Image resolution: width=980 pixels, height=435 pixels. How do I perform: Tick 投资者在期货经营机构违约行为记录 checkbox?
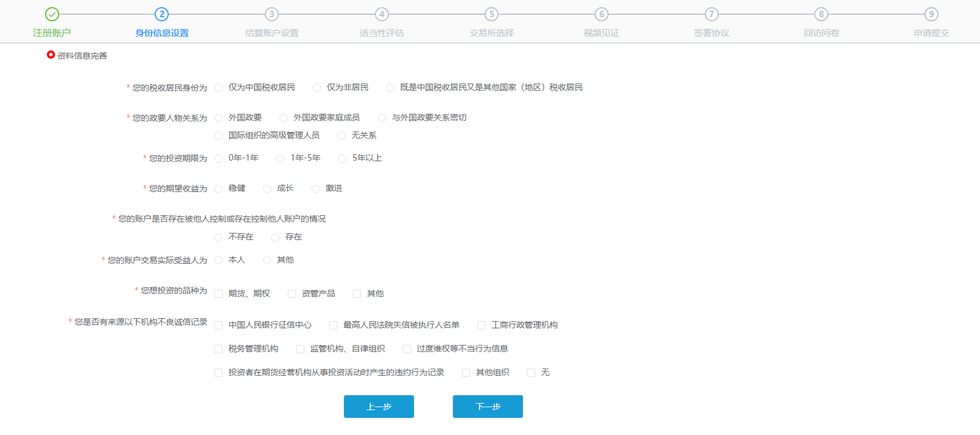tap(219, 373)
